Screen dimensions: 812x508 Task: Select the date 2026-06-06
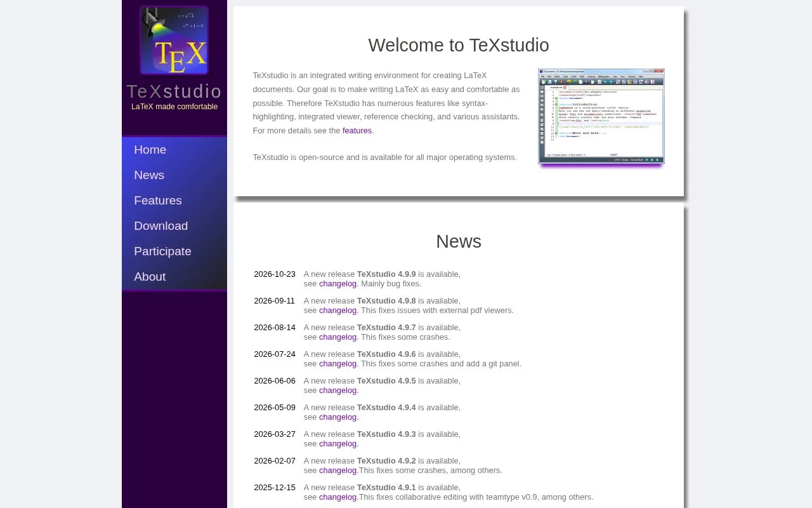275,381
